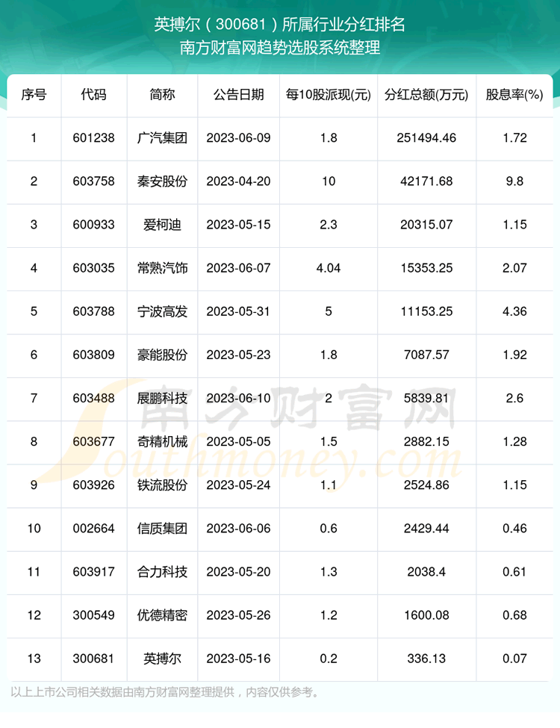Click dividend total 2038.4
This screenshot has width=560, height=728.
tap(426, 571)
